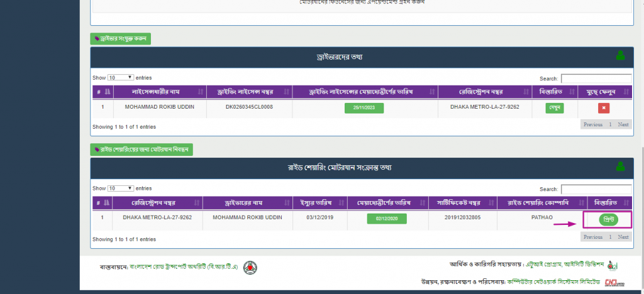Click the user icon in drivers info header

[621, 56]
